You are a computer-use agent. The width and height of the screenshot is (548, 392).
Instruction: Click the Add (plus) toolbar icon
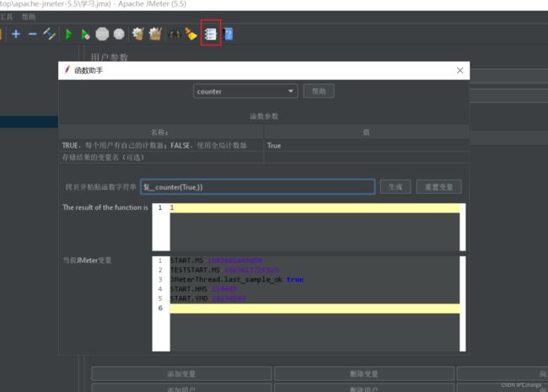coord(16,34)
